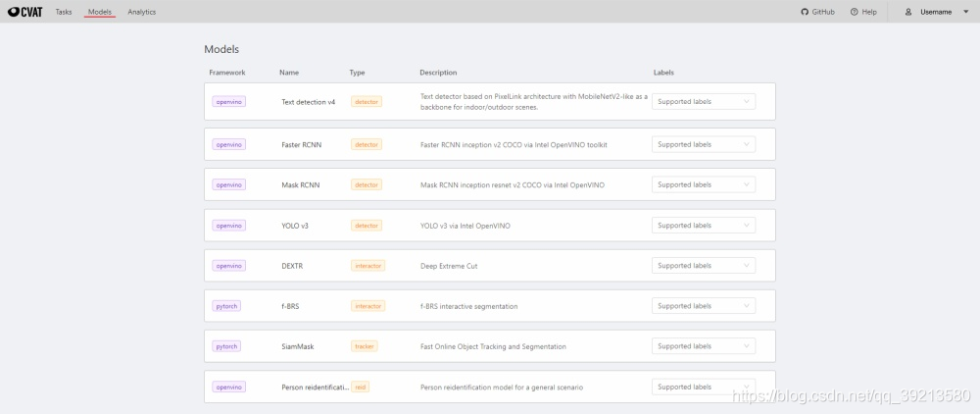Open Supported labels dropdown for DEXTR
The height and width of the screenshot is (414, 980).
coord(703,266)
